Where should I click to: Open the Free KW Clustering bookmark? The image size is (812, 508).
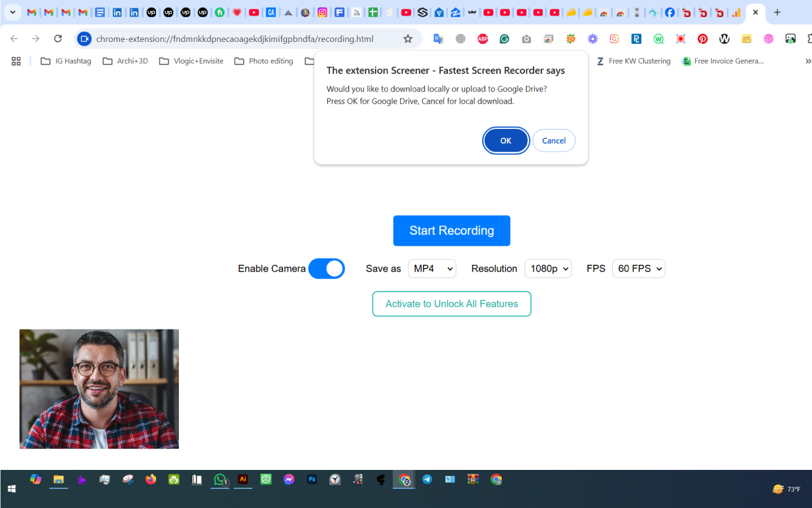point(633,61)
